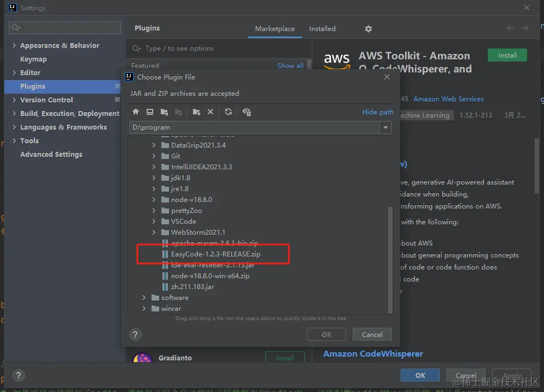
Task: Select Plugins in settings sidebar
Action: (x=63, y=87)
